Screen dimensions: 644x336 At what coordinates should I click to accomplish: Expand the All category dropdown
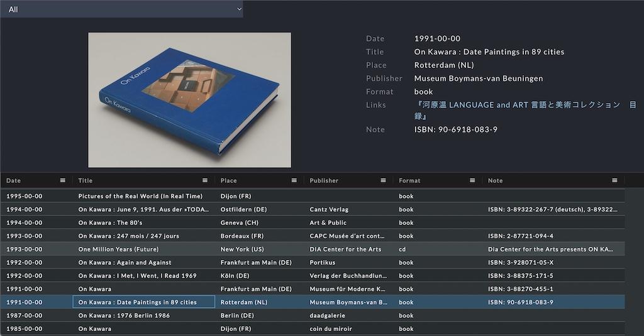coord(121,9)
